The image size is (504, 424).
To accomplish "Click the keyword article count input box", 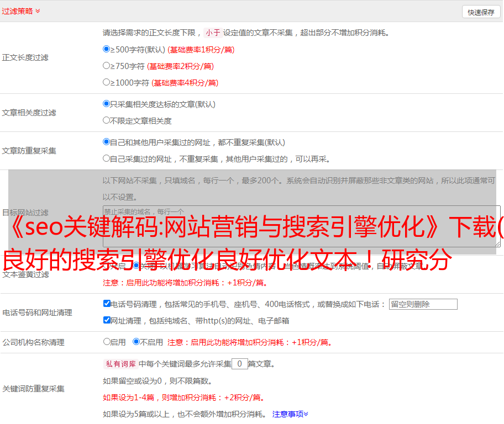I will pos(239,364).
